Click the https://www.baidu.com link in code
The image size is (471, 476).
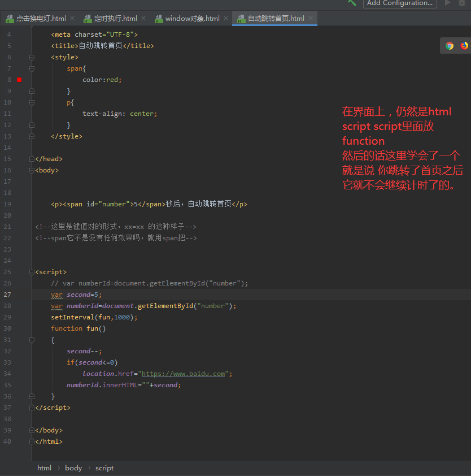coord(183,374)
